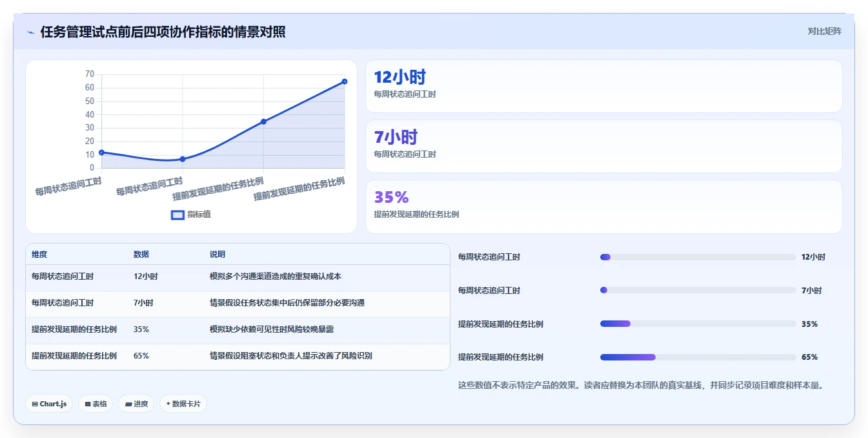
Task: Click the chart data point at value 12
Action: click(x=101, y=152)
